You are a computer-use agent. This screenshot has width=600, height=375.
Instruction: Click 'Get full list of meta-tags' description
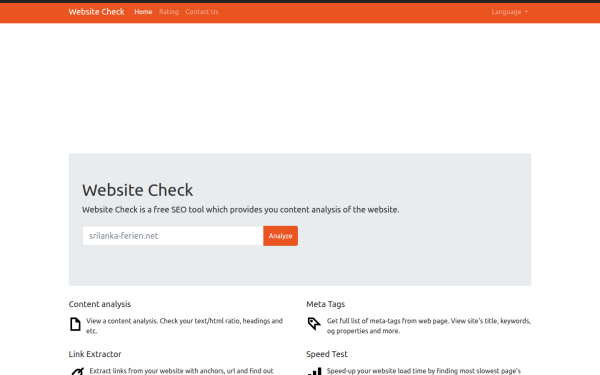point(429,326)
